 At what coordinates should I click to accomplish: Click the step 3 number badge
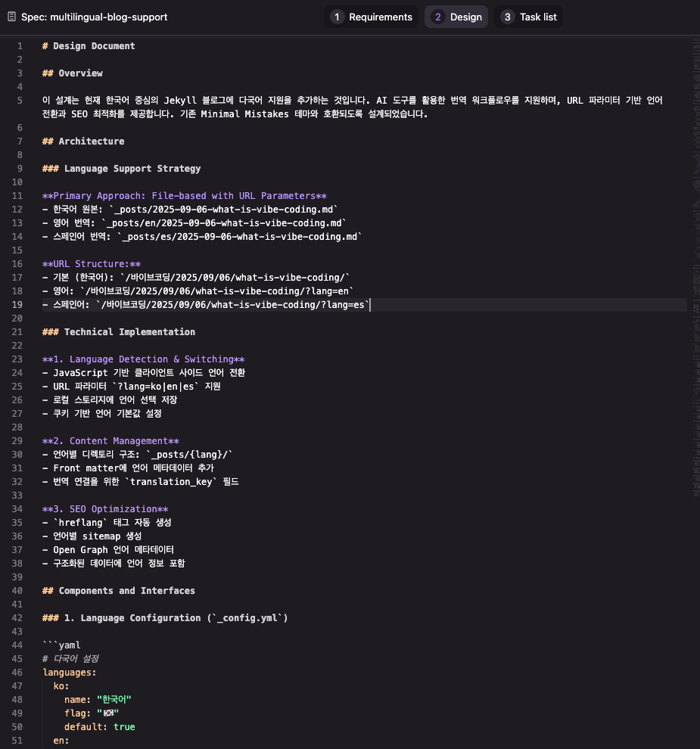pyautogui.click(x=508, y=17)
